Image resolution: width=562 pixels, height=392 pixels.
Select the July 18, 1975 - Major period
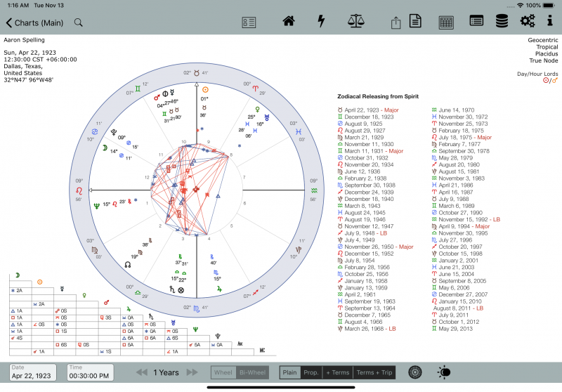pos(462,138)
